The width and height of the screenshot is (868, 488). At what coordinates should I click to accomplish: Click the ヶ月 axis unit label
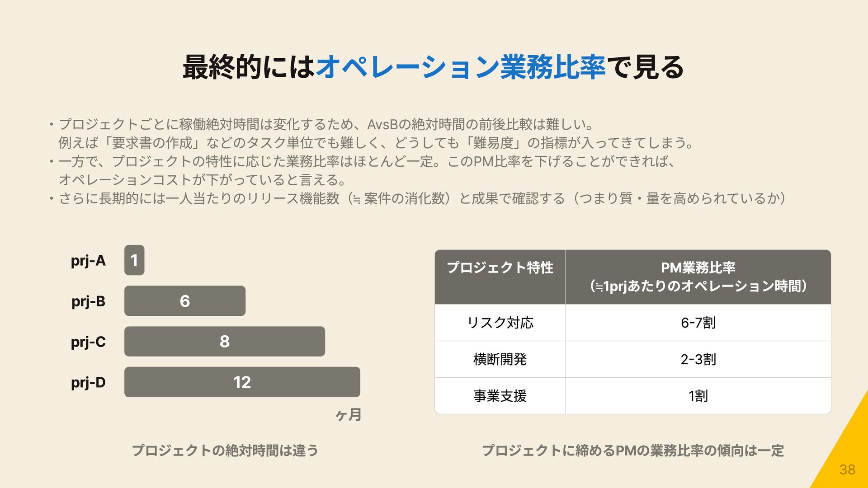point(349,414)
